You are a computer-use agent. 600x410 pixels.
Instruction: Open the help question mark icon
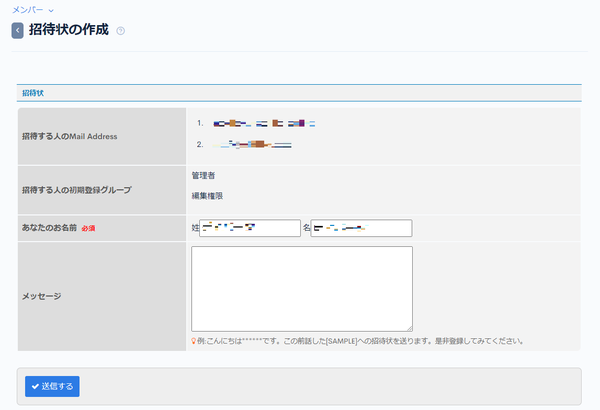click(121, 31)
